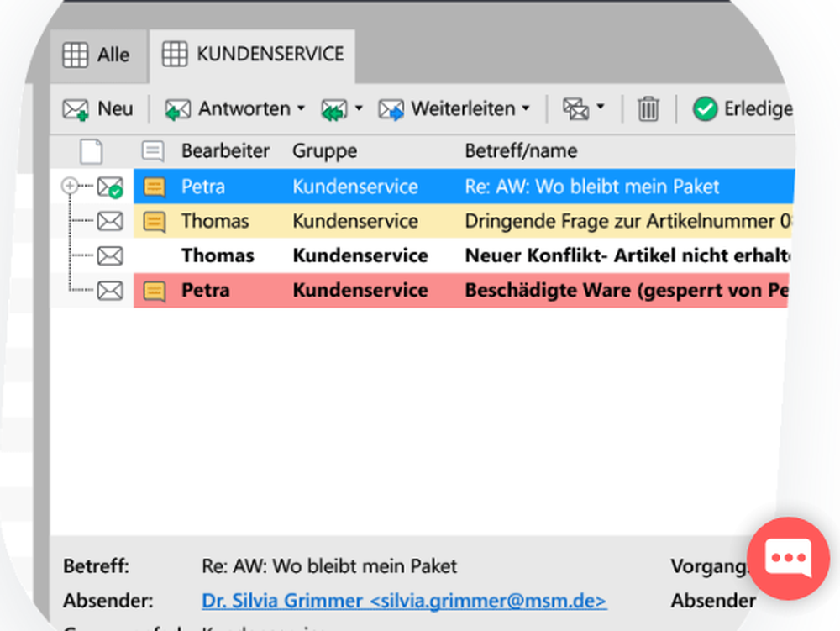
Task: Click envelope icon of Dringende Frage row
Action: click(110, 221)
